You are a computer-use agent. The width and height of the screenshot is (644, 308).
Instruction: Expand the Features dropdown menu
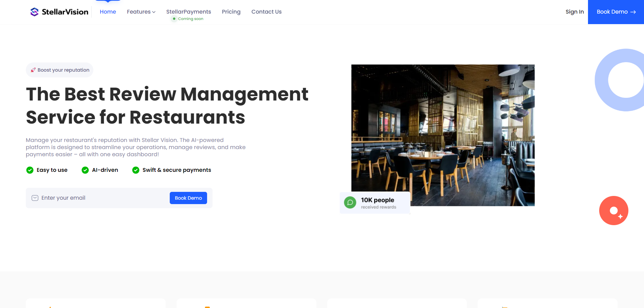coord(139,12)
